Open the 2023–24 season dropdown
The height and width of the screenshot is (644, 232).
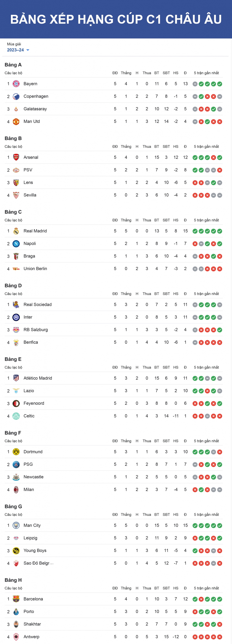[18, 50]
